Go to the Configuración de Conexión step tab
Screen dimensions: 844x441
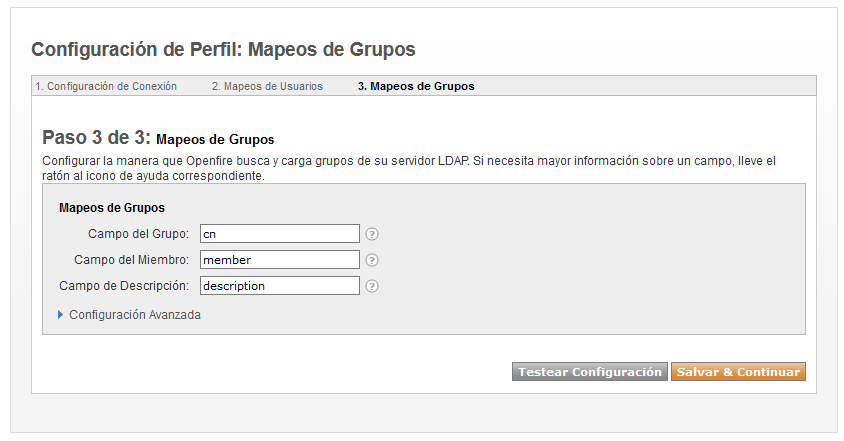[106, 86]
